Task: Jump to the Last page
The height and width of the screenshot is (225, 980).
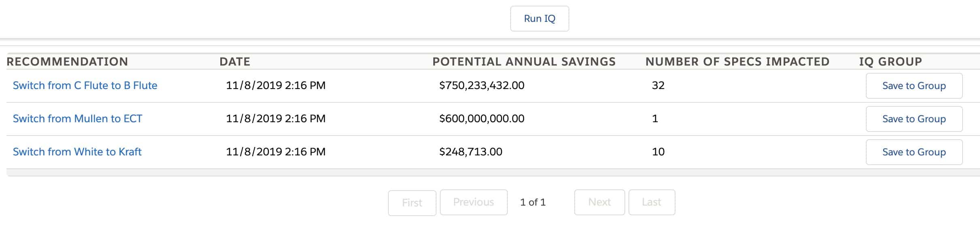Action: [652, 202]
